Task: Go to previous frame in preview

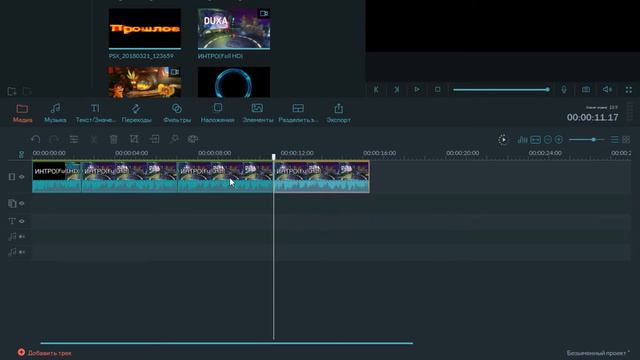Action: [376, 89]
